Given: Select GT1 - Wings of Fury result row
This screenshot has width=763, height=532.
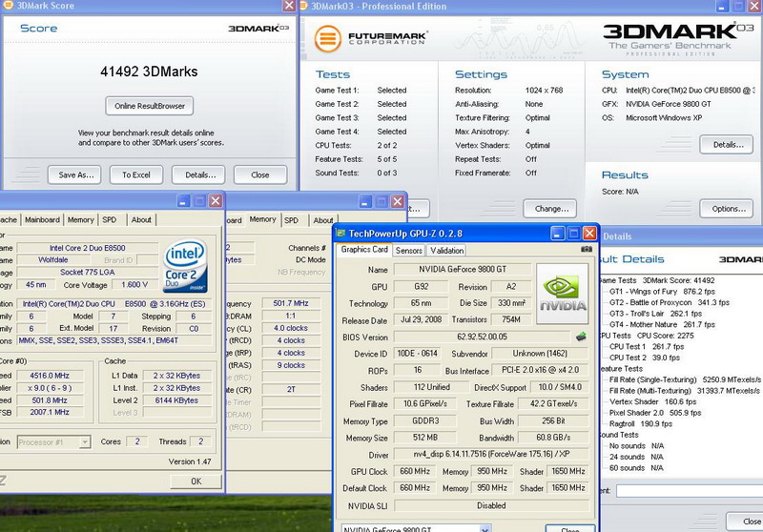Looking at the screenshot, I should (662, 292).
